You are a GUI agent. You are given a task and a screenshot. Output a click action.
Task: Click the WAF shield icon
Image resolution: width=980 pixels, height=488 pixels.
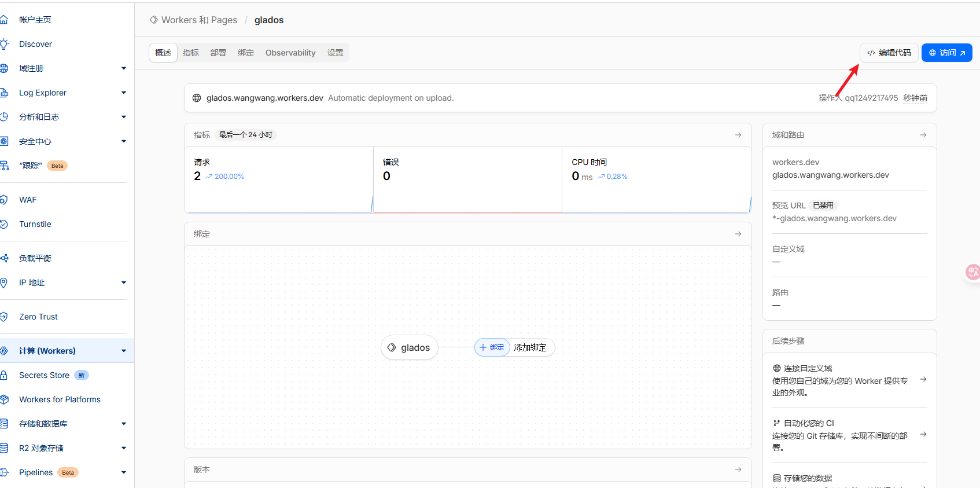3,200
